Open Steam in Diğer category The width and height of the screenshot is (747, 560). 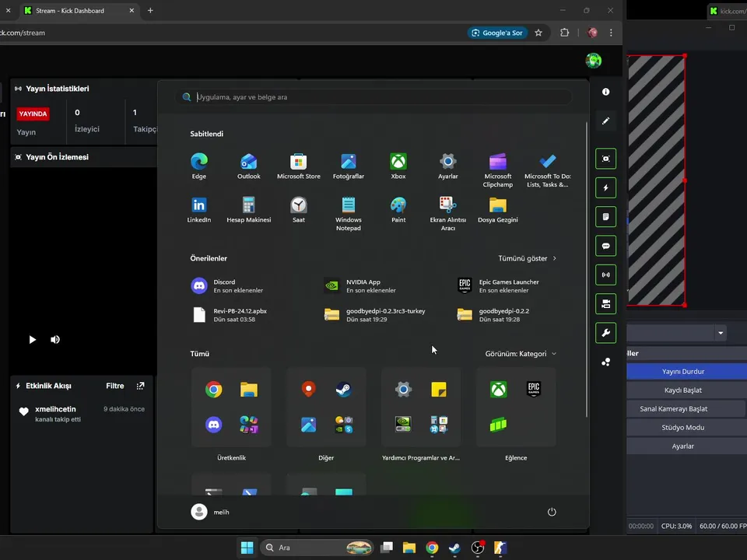pos(343,390)
